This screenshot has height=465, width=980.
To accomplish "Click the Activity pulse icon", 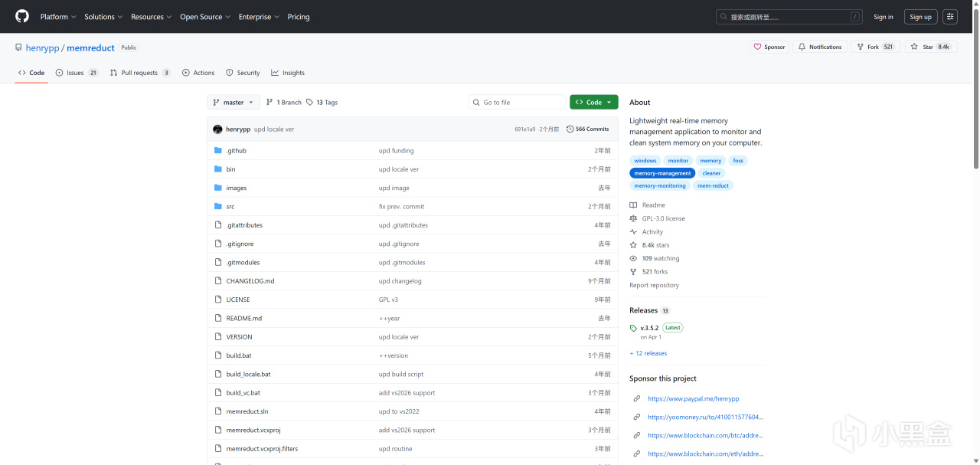I will point(633,232).
